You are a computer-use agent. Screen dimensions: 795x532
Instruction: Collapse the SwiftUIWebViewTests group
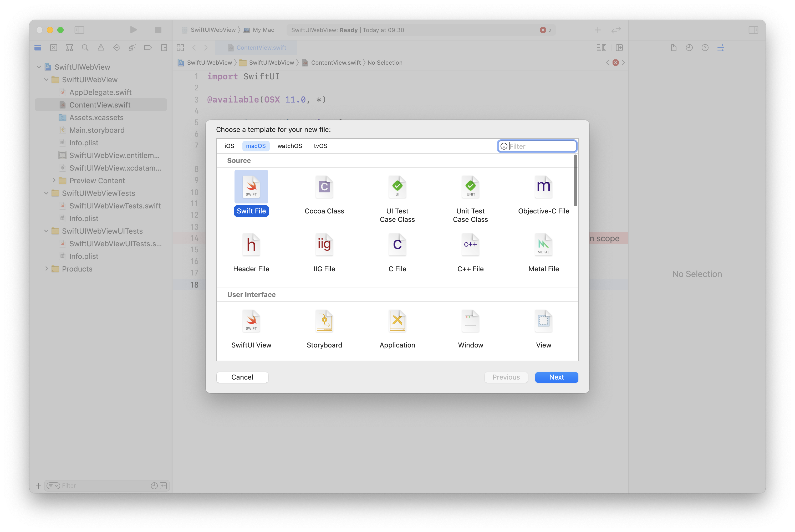point(47,193)
